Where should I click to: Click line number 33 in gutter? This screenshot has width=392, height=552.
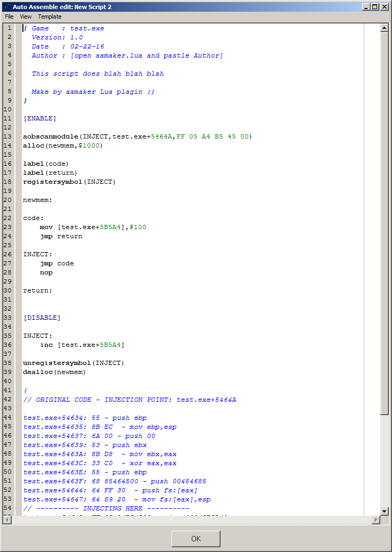[7, 318]
